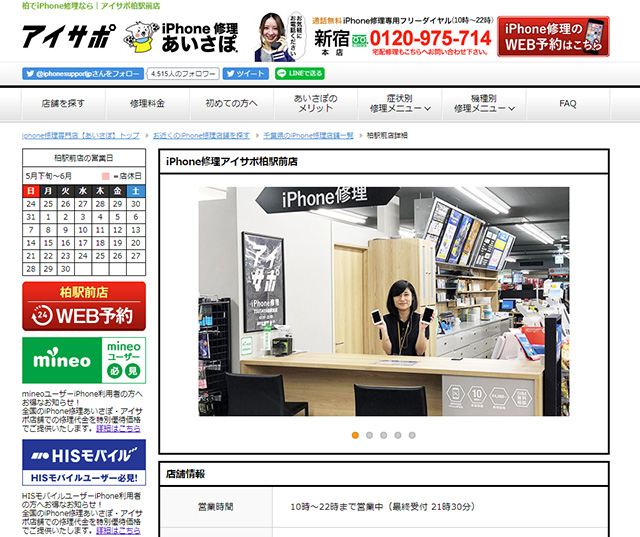Select the first orange slideshow dot

[355, 435]
